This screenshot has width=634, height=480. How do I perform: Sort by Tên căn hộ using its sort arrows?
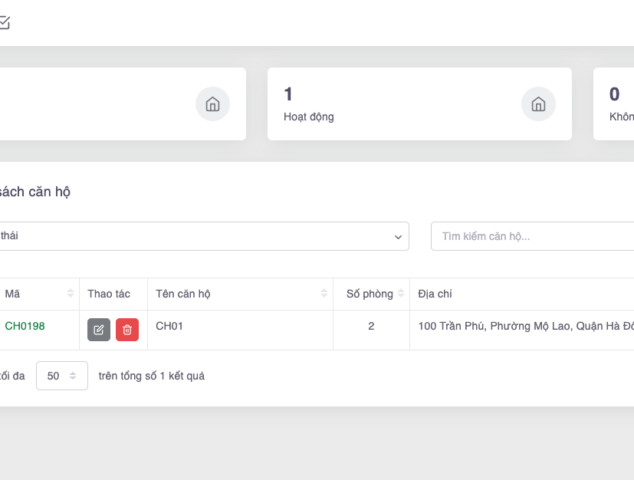click(325, 294)
